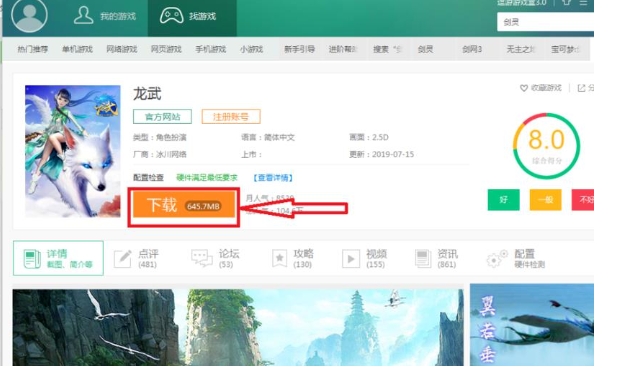This screenshot has width=622, height=370.
Task: Click the 画面：2.5D text
Action: pos(369,137)
